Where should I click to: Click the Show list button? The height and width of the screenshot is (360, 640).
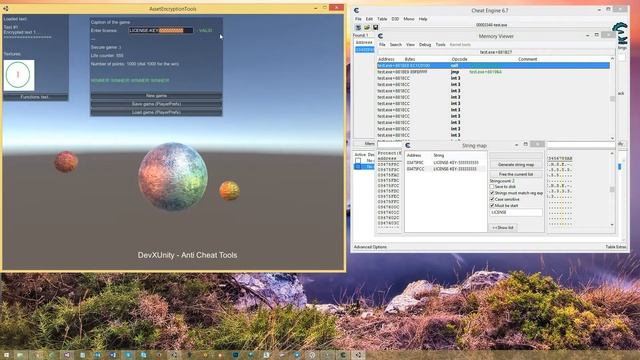[x=503, y=227]
